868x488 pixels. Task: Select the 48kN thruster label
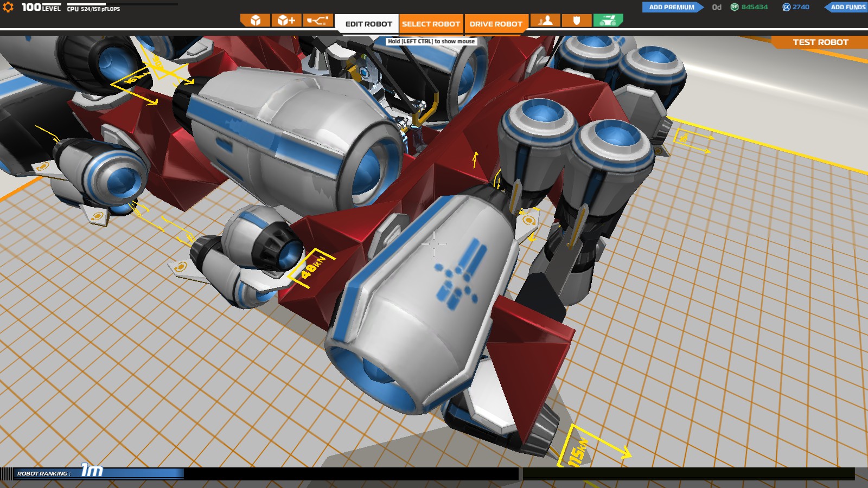pyautogui.click(x=313, y=267)
